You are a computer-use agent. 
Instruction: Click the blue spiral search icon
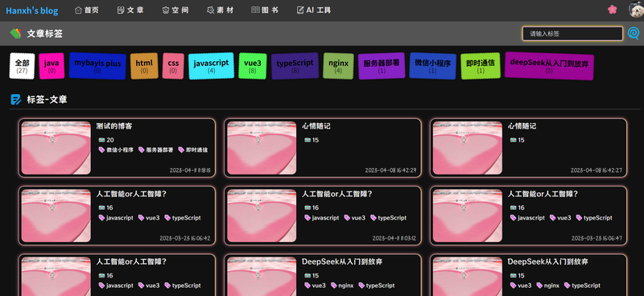634,34
